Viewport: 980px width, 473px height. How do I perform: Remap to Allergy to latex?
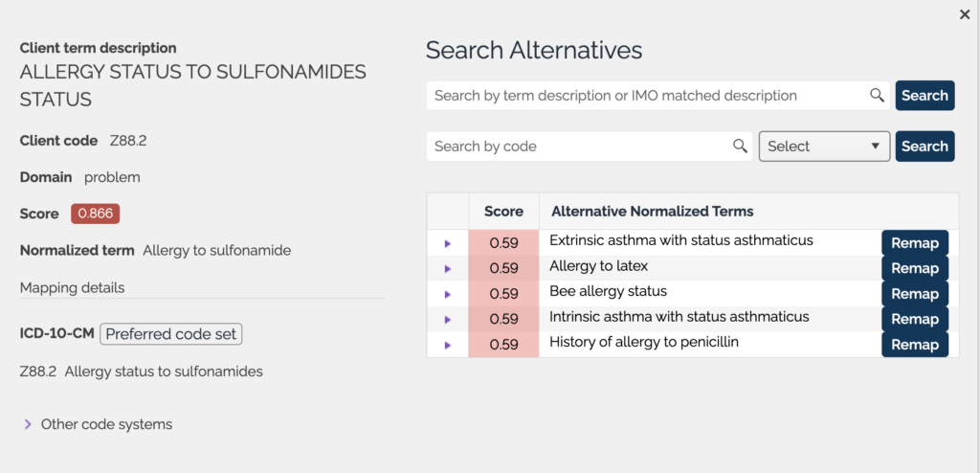point(914,268)
